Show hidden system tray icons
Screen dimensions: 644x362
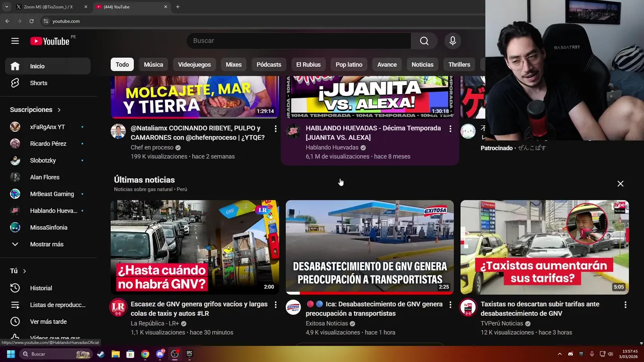click(x=559, y=354)
